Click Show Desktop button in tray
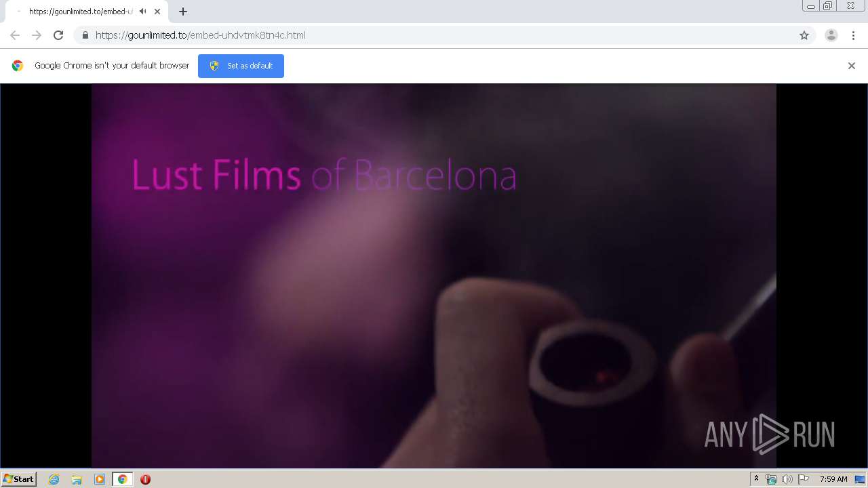The width and height of the screenshot is (868, 488). click(860, 479)
